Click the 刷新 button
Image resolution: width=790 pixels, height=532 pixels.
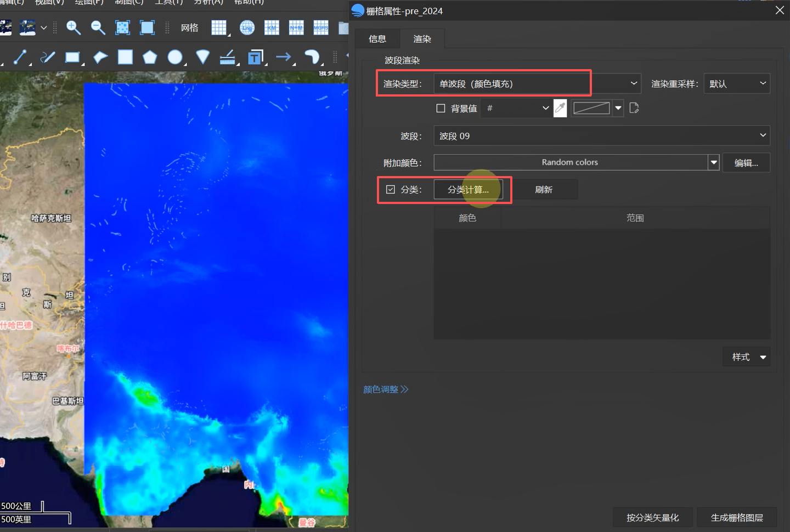point(544,189)
